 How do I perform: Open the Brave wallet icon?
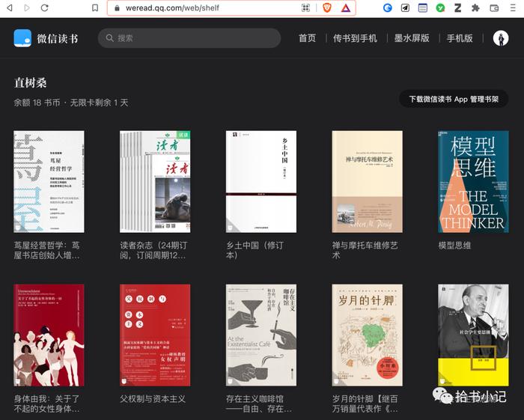494,7
